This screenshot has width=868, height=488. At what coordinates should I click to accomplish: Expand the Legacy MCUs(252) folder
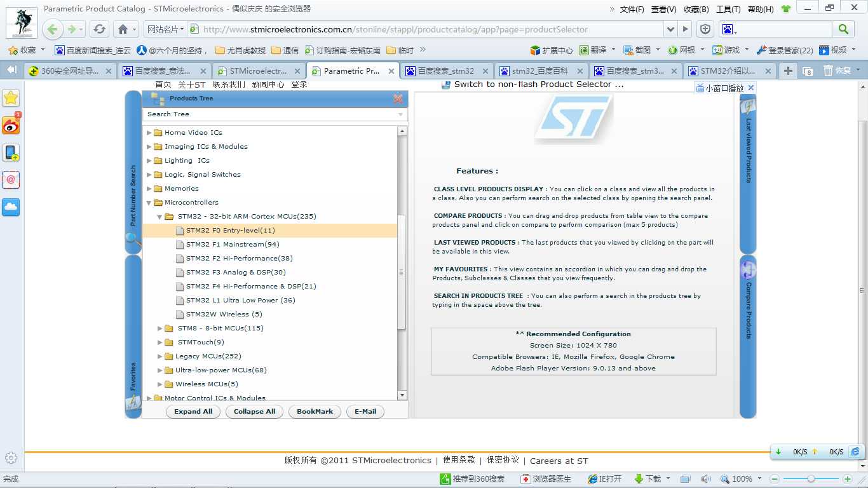click(160, 356)
